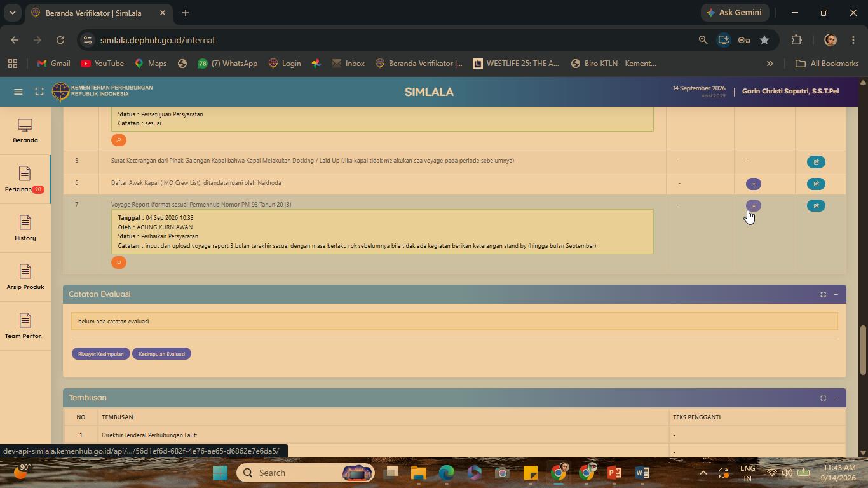Open Perizinan in the sidebar
This screenshot has height=488, width=868.
click(x=25, y=179)
